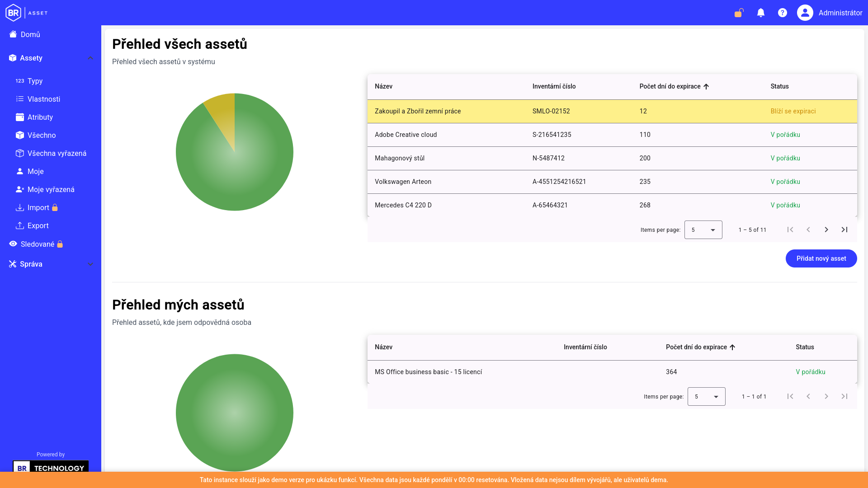Expand the Správa sidebar section
This screenshot has height=488, width=868.
[x=90, y=264]
